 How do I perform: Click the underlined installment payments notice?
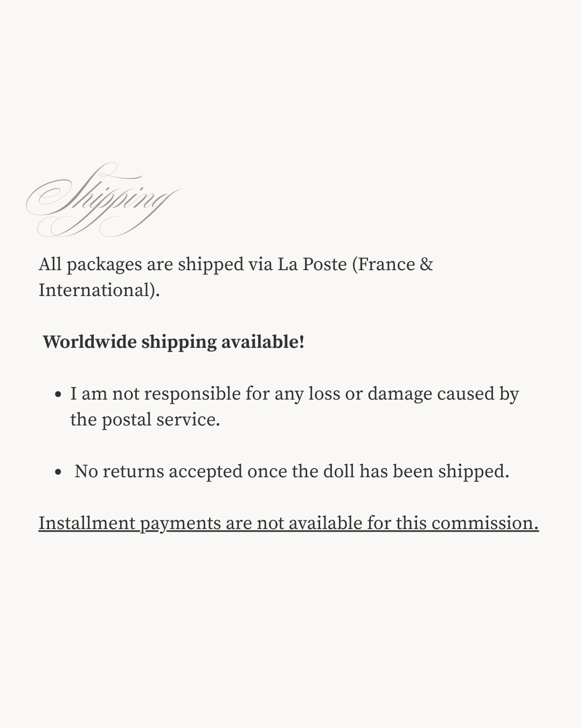click(x=288, y=523)
